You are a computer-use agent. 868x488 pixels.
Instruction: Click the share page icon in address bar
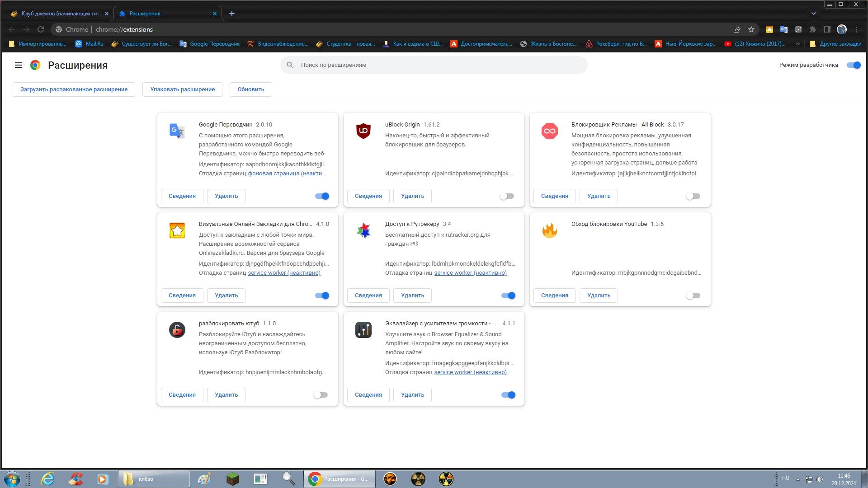click(737, 29)
